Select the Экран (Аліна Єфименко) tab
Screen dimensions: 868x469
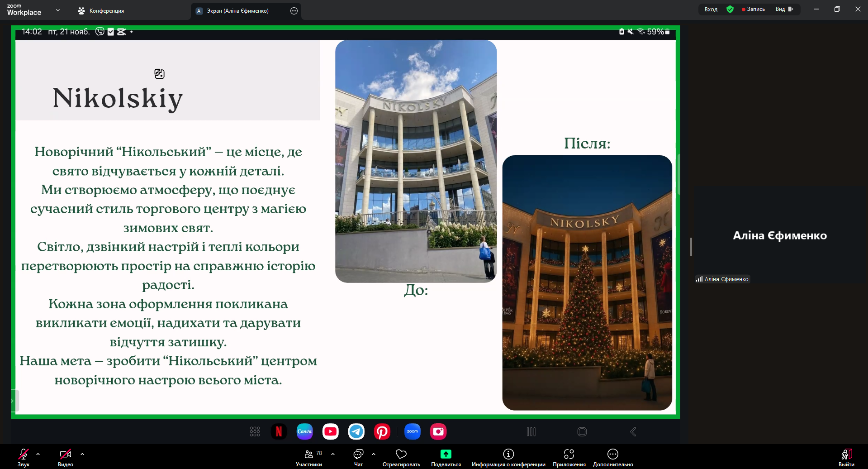[x=237, y=11]
